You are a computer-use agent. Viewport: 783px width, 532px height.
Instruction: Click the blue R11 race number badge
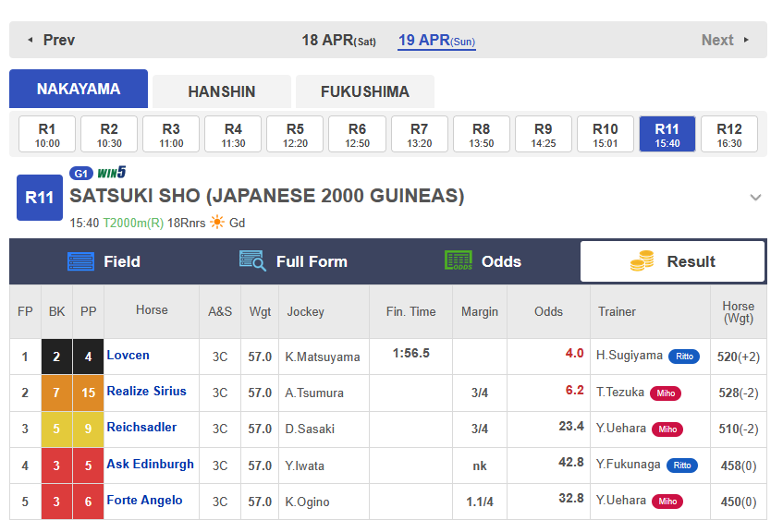[x=40, y=198]
